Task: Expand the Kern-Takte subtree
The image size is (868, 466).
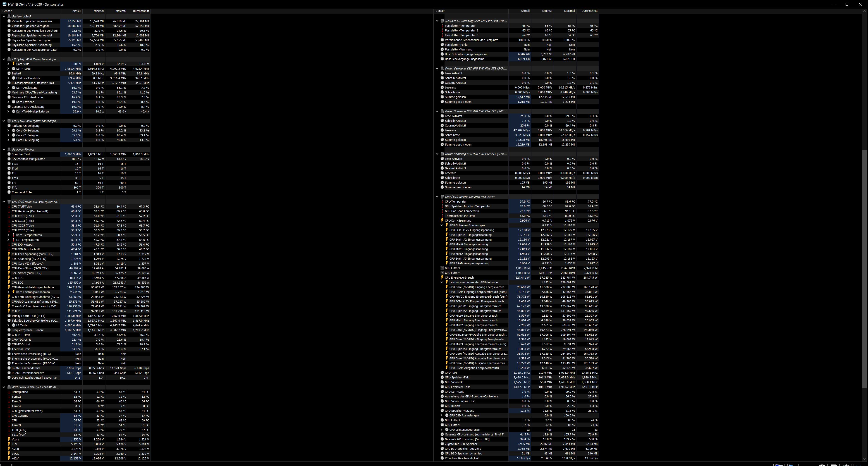Action: (8, 69)
